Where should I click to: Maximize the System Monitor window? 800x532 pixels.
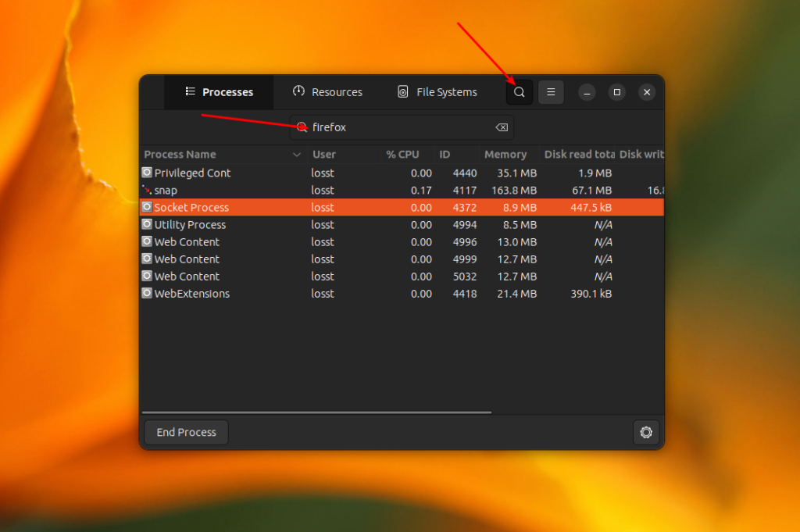click(x=617, y=92)
